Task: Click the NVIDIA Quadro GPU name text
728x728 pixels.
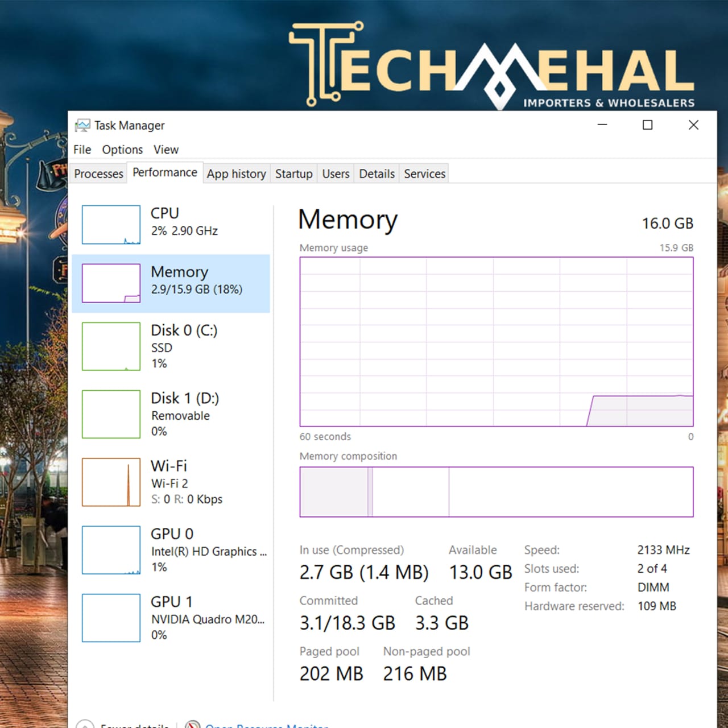Action: tap(208, 619)
